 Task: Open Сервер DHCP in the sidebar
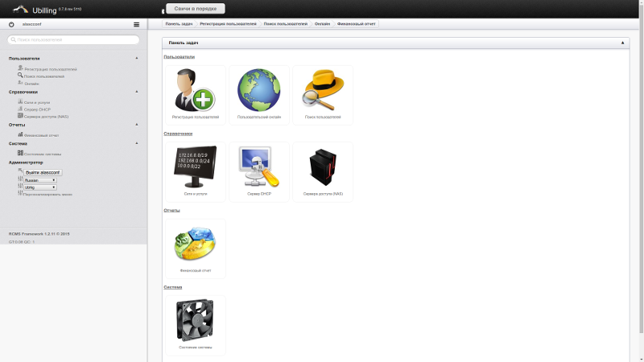pos(37,109)
